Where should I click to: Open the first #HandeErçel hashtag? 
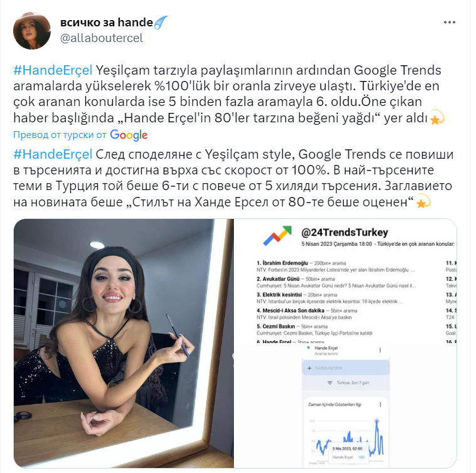click(x=53, y=70)
